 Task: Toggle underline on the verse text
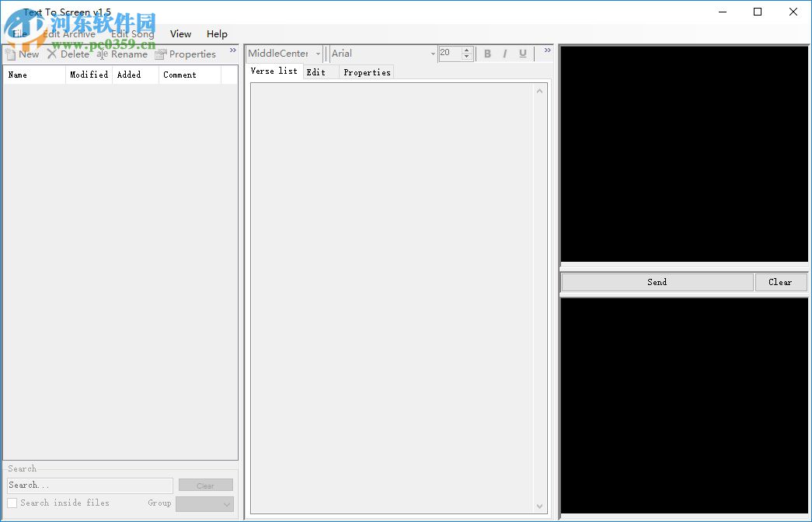(523, 54)
